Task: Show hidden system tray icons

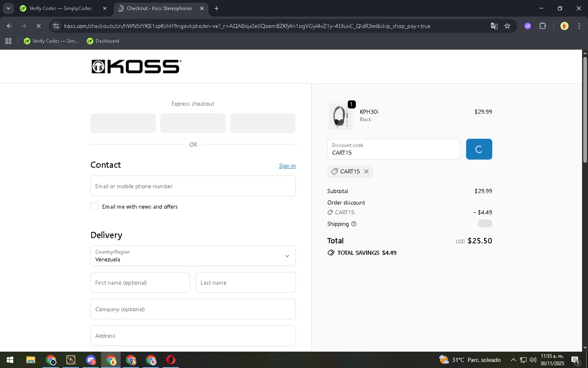Action: click(513, 360)
